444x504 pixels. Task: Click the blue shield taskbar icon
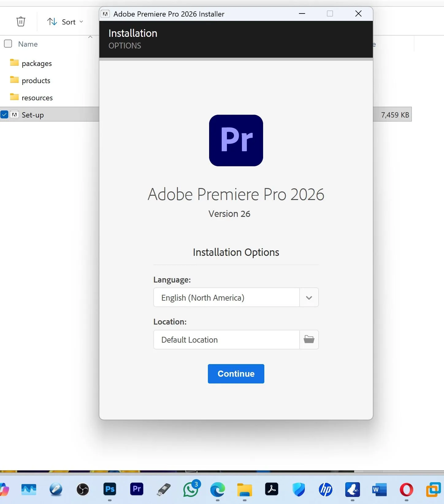click(x=299, y=489)
